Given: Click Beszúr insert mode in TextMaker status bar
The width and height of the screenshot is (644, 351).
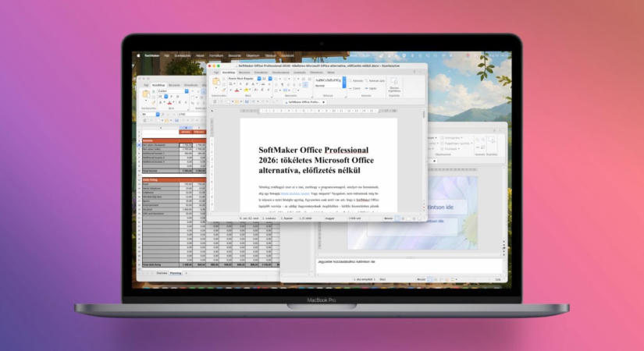Looking at the screenshot, I should pos(388,218).
